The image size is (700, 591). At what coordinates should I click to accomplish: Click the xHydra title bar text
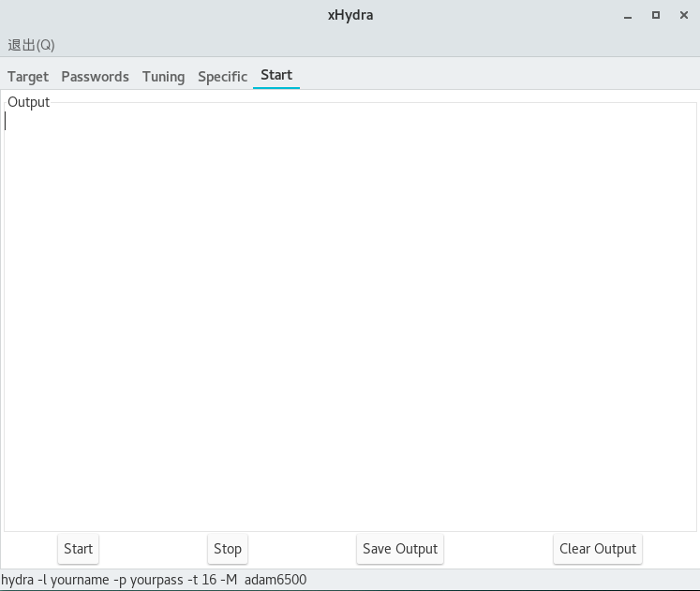coord(350,15)
